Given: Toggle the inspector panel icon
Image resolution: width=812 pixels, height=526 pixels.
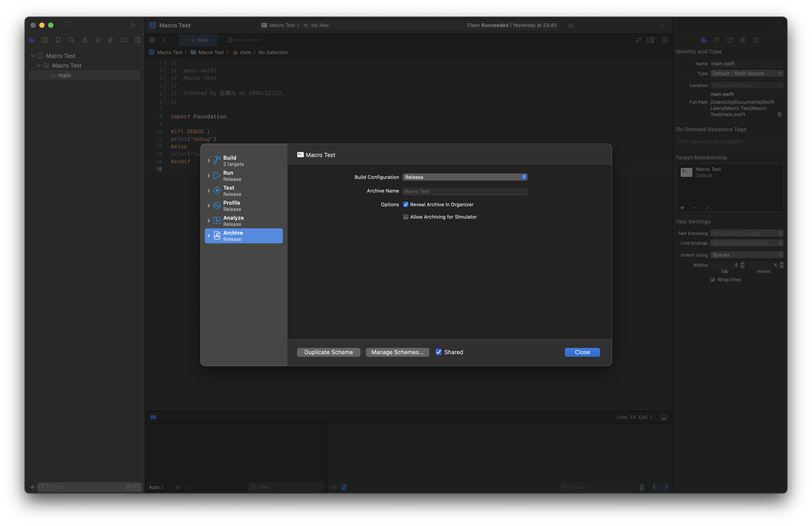Looking at the screenshot, I should [776, 25].
